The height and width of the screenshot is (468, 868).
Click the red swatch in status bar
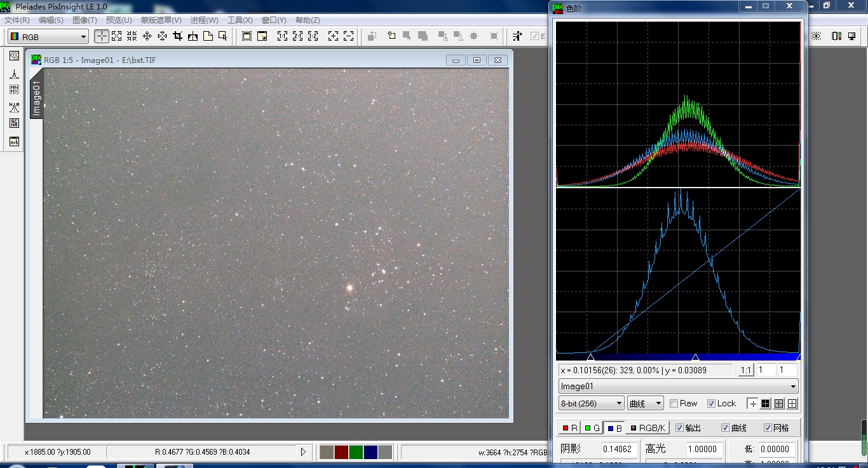(341, 452)
